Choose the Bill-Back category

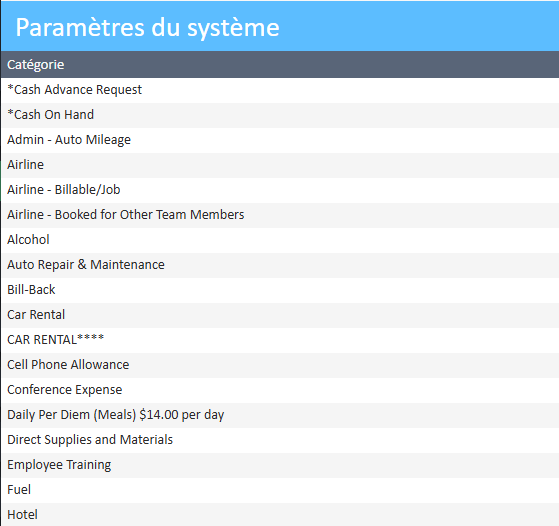click(x=280, y=290)
